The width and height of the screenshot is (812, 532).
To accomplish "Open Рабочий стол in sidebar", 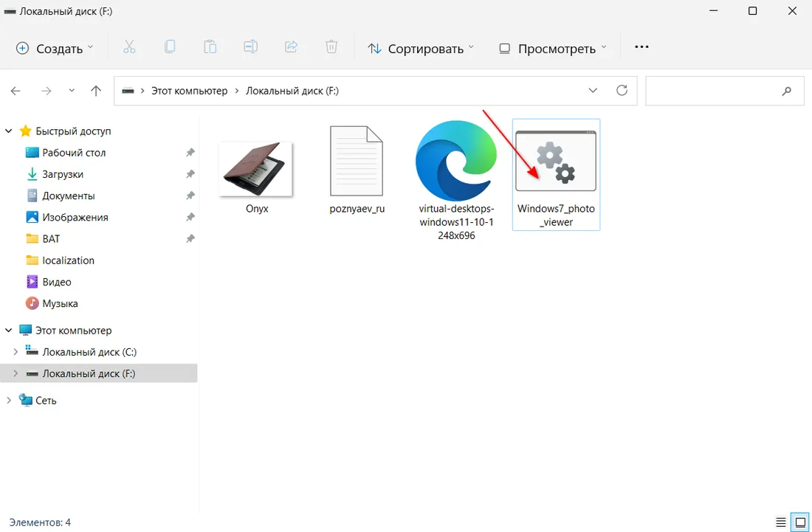I will [x=74, y=153].
